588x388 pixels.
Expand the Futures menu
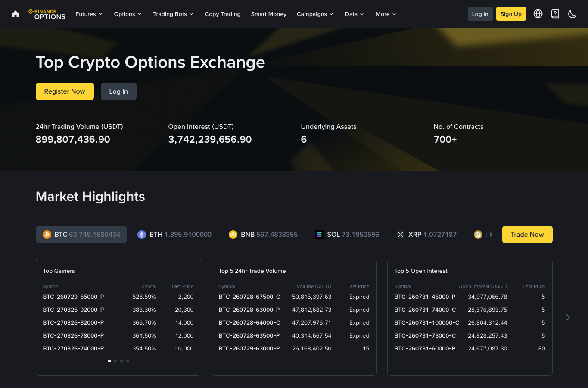pos(89,14)
